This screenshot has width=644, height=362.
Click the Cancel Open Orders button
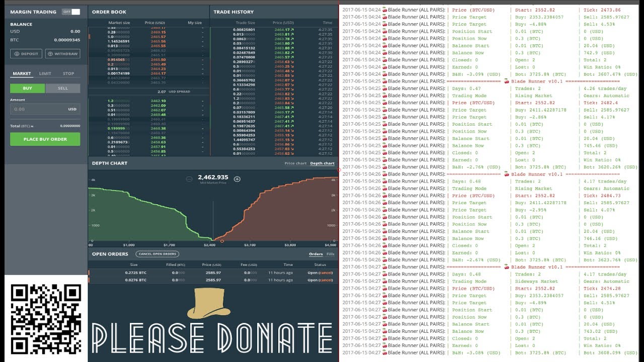(x=157, y=254)
